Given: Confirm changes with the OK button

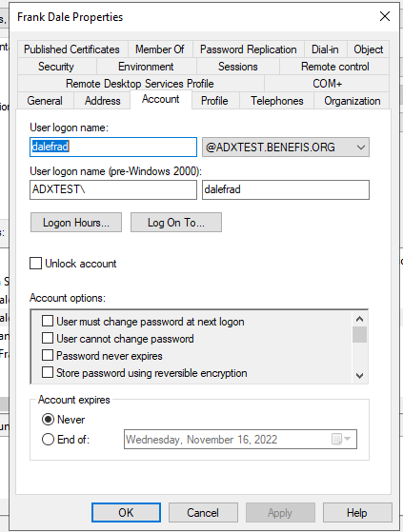Looking at the screenshot, I should 126,512.
